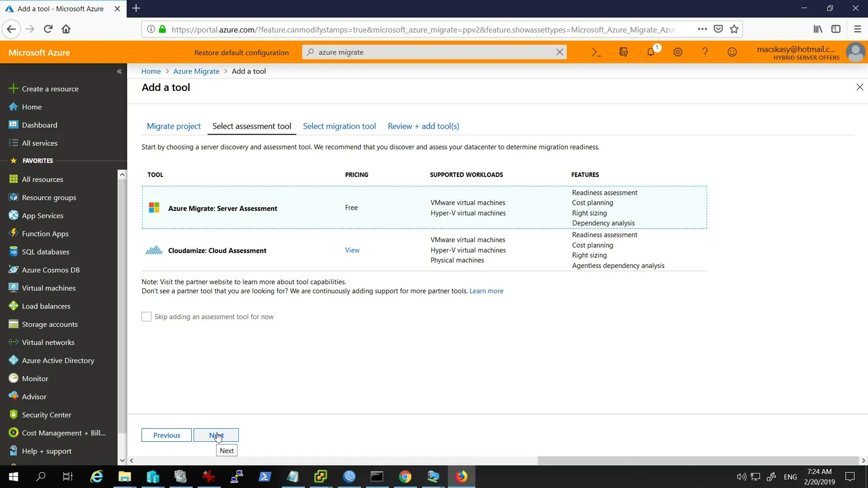The height and width of the screenshot is (488, 868).
Task: Open File Explorer from taskbar
Action: pyautogui.click(x=125, y=477)
